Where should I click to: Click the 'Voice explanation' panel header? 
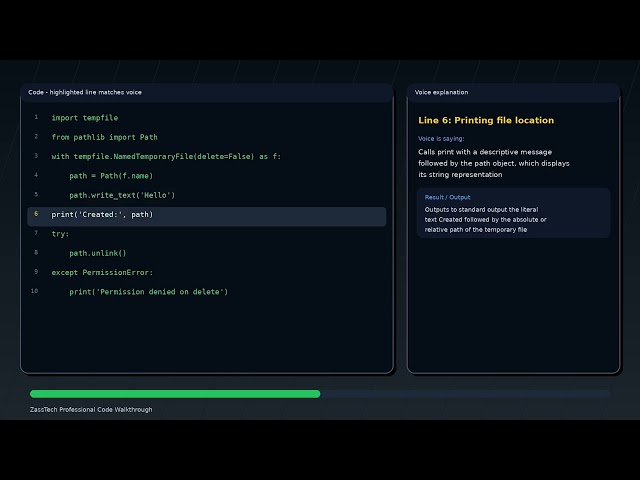(x=441, y=92)
